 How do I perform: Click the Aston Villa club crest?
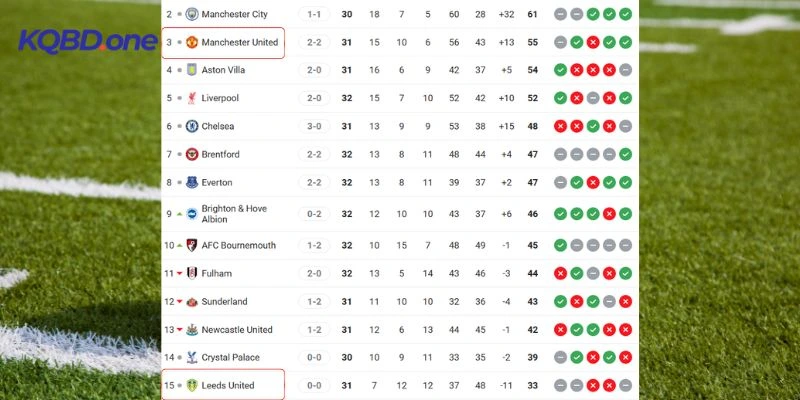(x=192, y=70)
